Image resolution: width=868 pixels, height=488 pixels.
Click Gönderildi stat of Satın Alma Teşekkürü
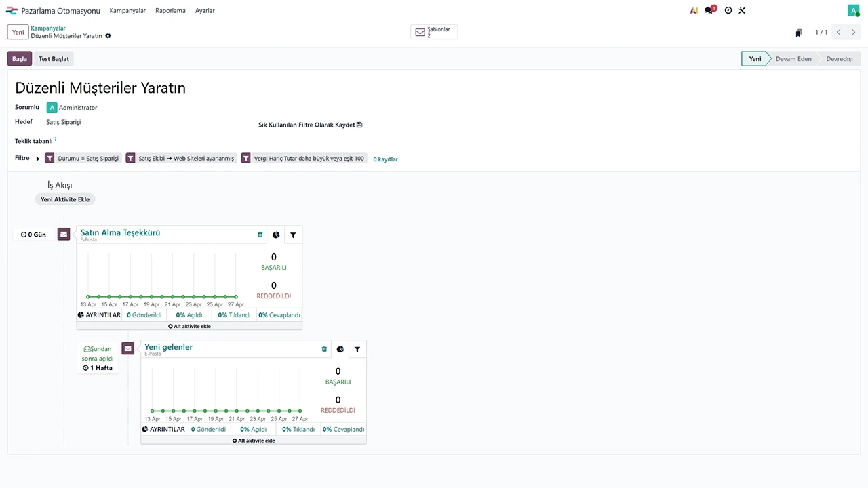coord(144,315)
